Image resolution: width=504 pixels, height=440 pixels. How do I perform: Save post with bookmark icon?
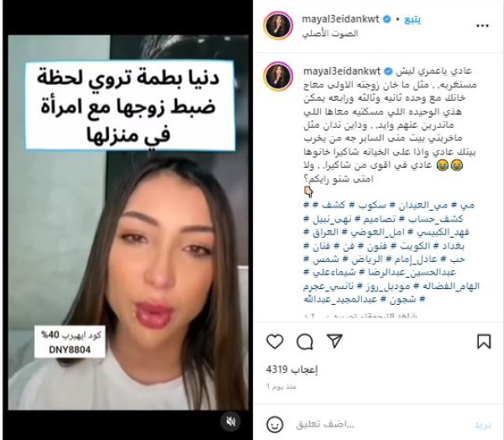point(484,341)
